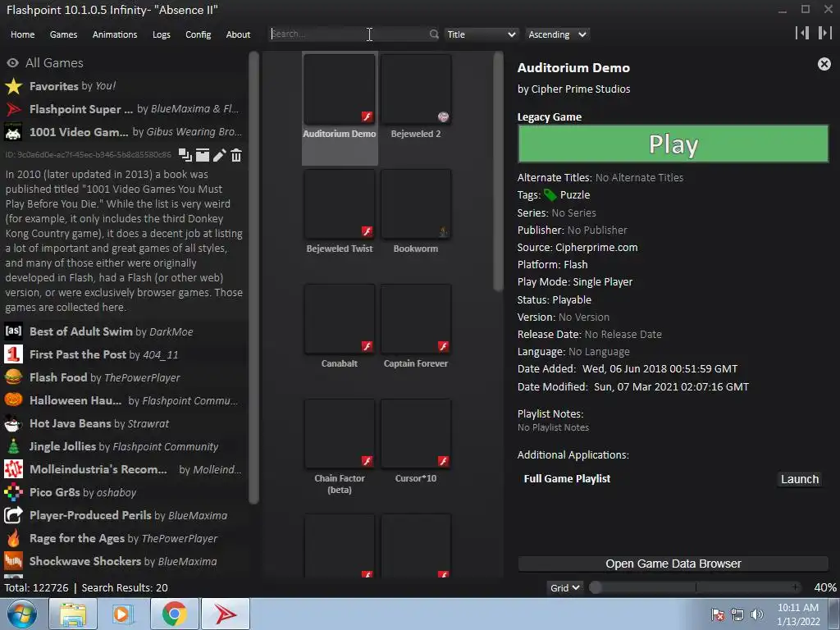Click the First Past the Post icon
The width and height of the screenshot is (840, 630).
coord(13,354)
